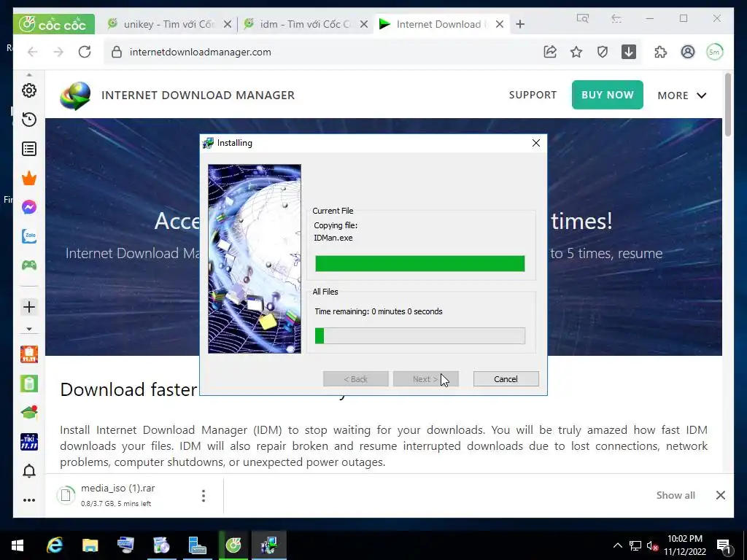Open the extensions puzzle icon
The width and height of the screenshot is (747, 560).
coord(660,52)
